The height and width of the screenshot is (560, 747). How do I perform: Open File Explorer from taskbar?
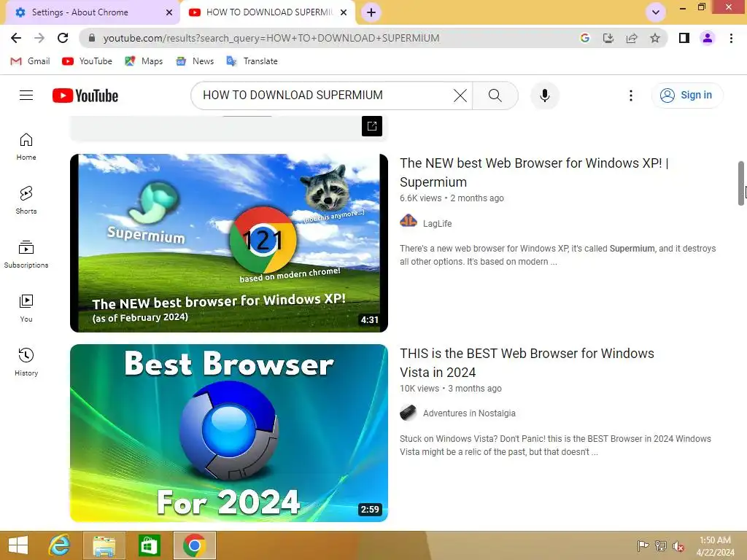(x=104, y=545)
